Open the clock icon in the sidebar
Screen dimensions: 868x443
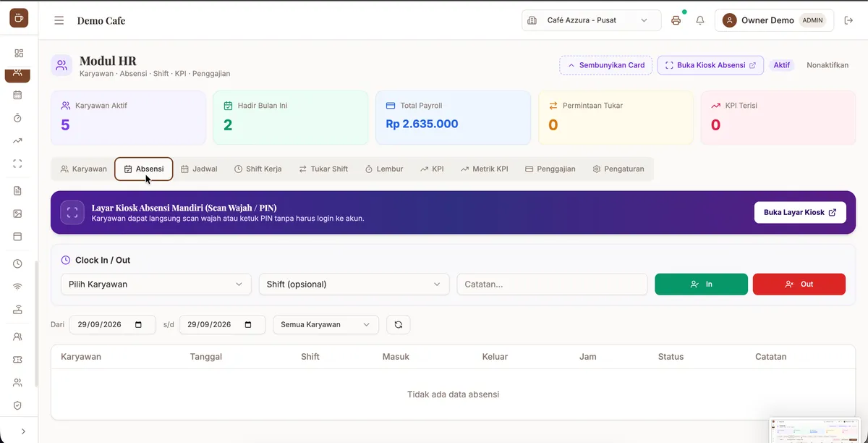pos(18,263)
